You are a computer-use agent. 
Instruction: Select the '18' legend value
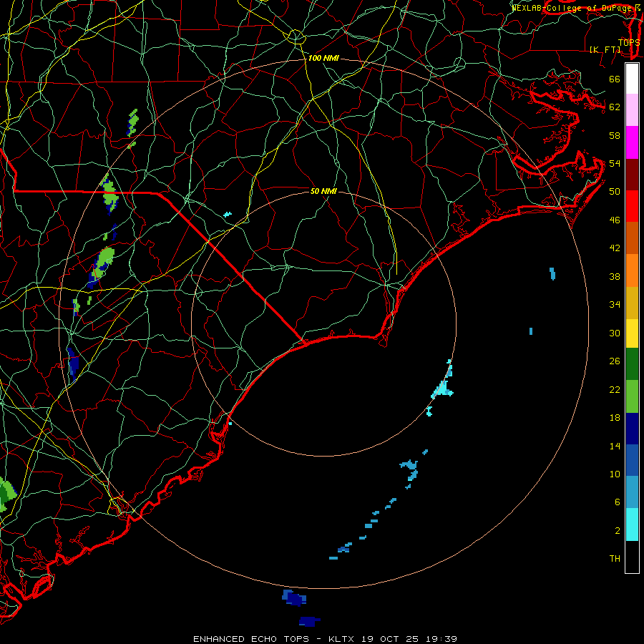[x=615, y=418]
